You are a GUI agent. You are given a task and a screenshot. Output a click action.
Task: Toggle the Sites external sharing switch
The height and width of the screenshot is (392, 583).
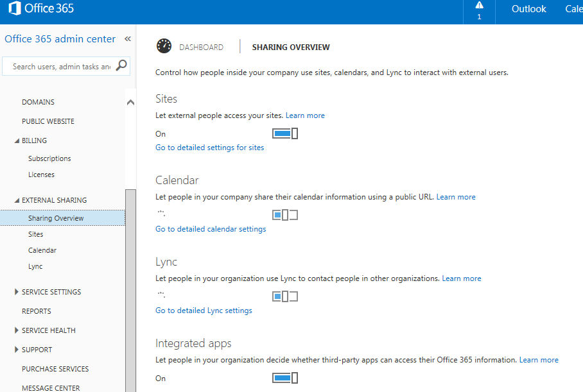point(285,133)
